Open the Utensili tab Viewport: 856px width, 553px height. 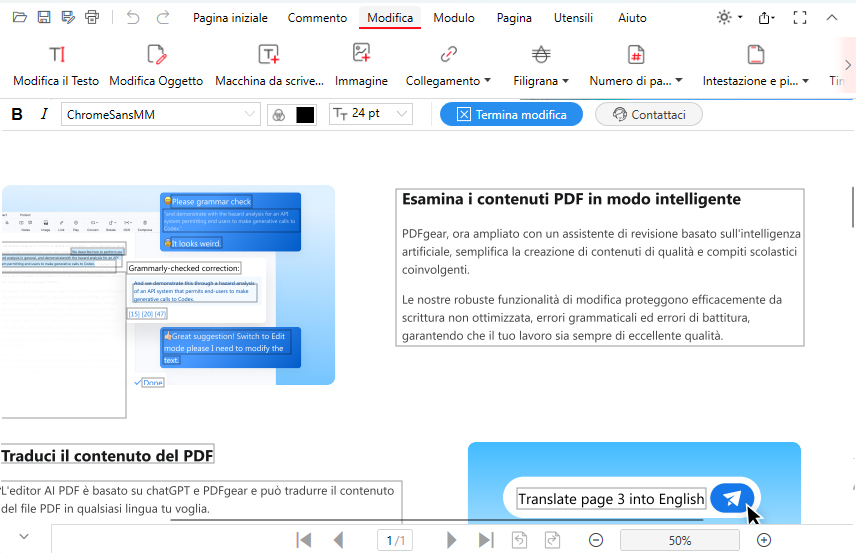coord(573,18)
